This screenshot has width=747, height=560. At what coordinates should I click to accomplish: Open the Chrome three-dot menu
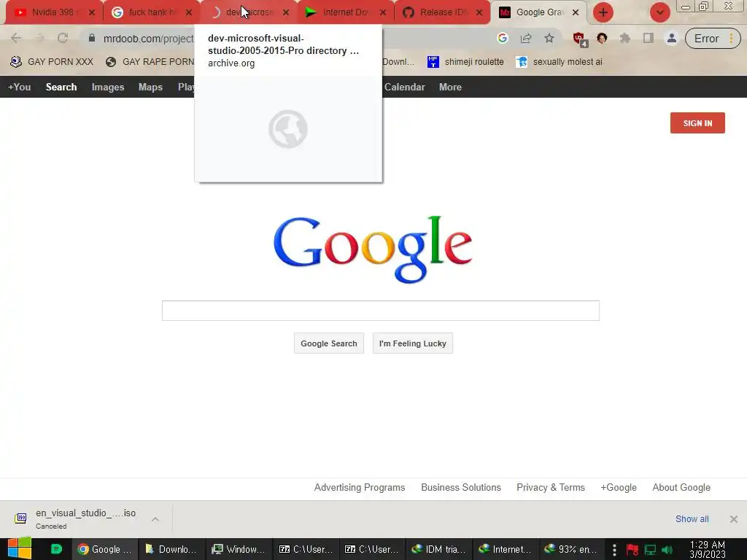pos(731,39)
